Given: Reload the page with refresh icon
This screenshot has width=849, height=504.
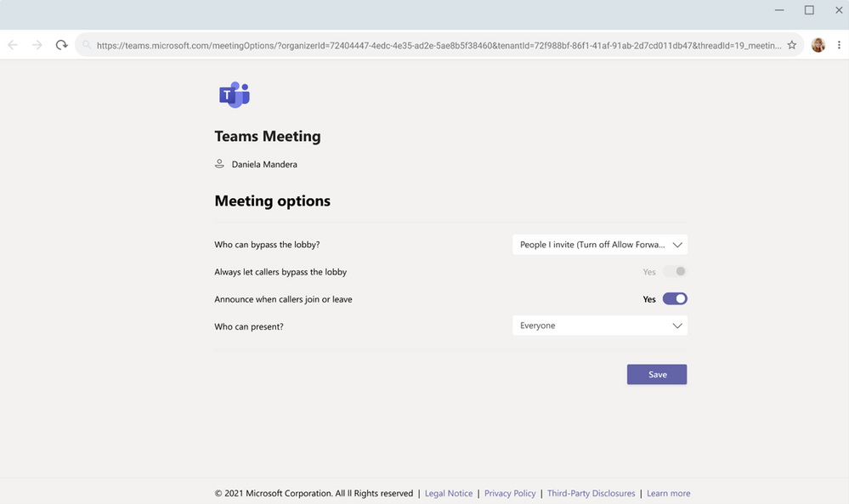Looking at the screenshot, I should tap(61, 45).
